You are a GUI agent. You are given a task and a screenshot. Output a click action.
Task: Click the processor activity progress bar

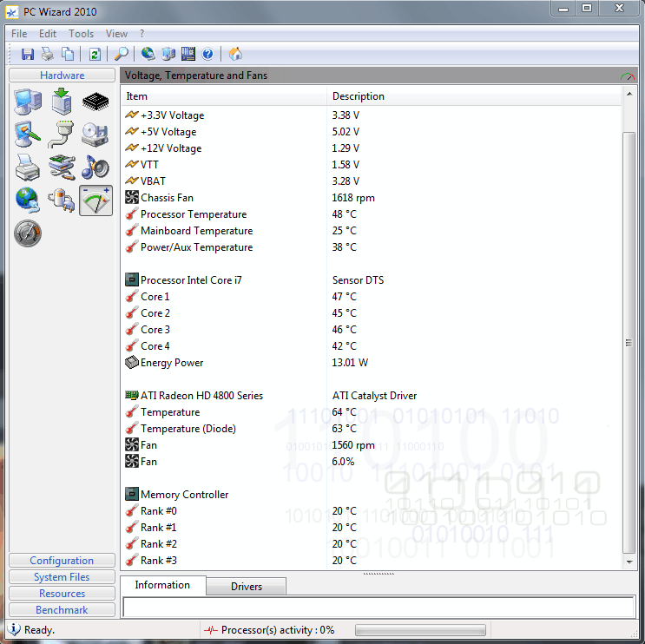tap(420, 630)
